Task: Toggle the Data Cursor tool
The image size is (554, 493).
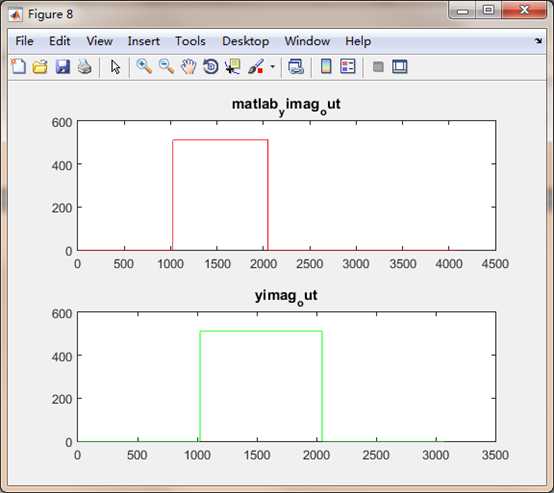Action: (232, 66)
